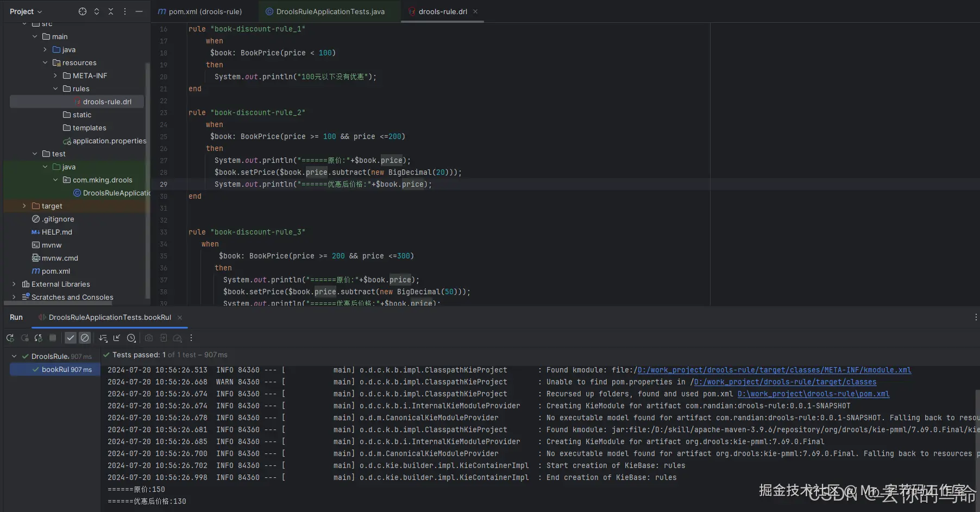The height and width of the screenshot is (512, 980).
Task: Click the profiler speedometer icon
Action: 177,338
